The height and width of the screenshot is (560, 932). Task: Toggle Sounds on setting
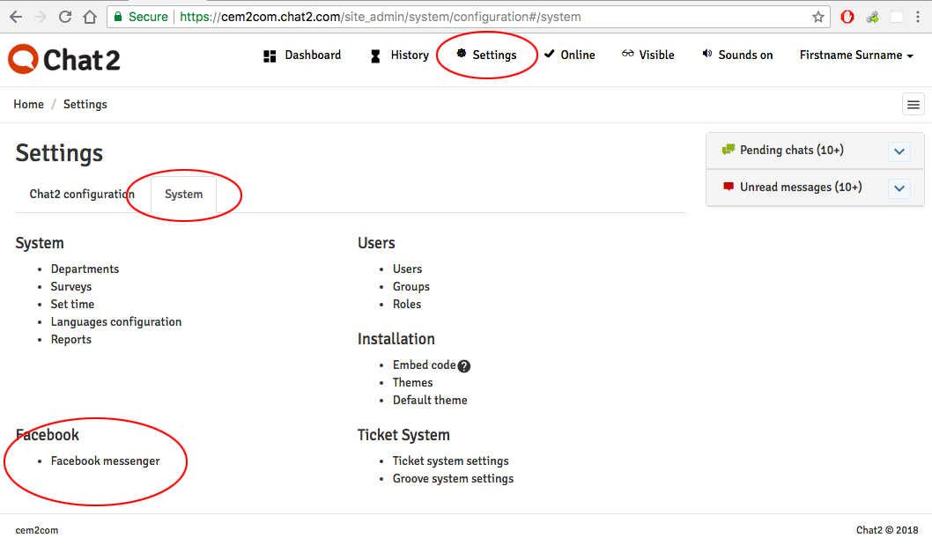click(x=737, y=55)
